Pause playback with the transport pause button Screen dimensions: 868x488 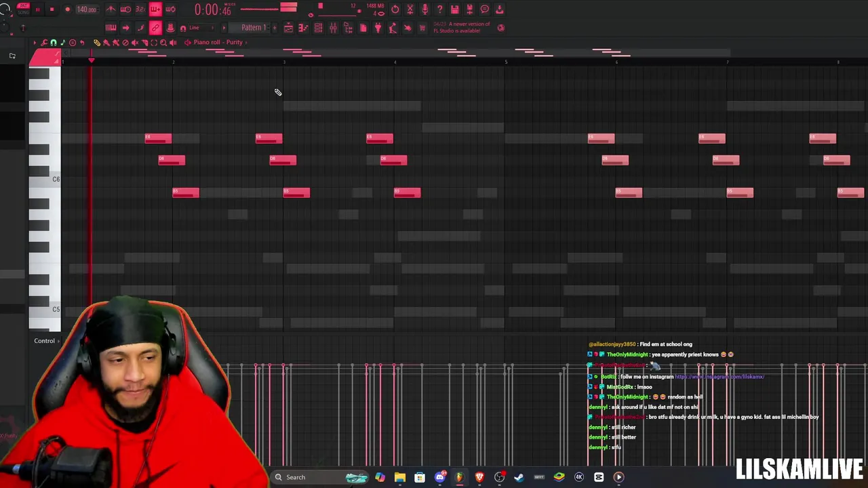tap(37, 9)
